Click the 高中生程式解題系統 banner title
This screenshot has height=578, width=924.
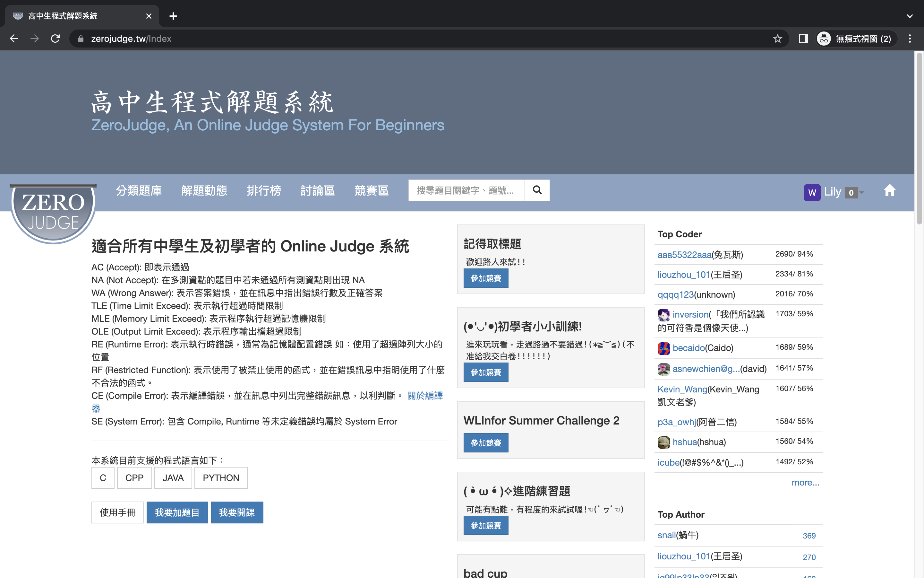[212, 102]
